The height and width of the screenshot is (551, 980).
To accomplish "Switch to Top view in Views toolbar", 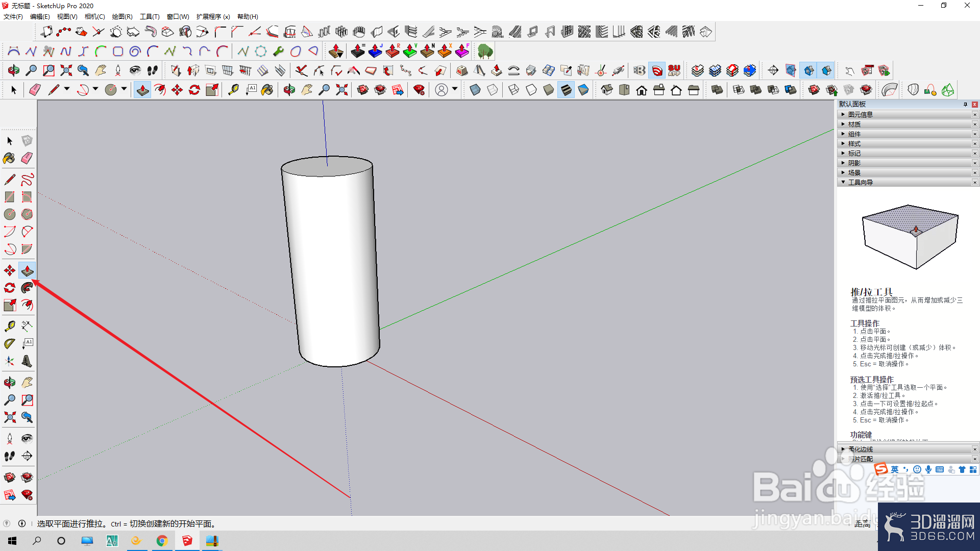I will pyautogui.click(x=624, y=90).
